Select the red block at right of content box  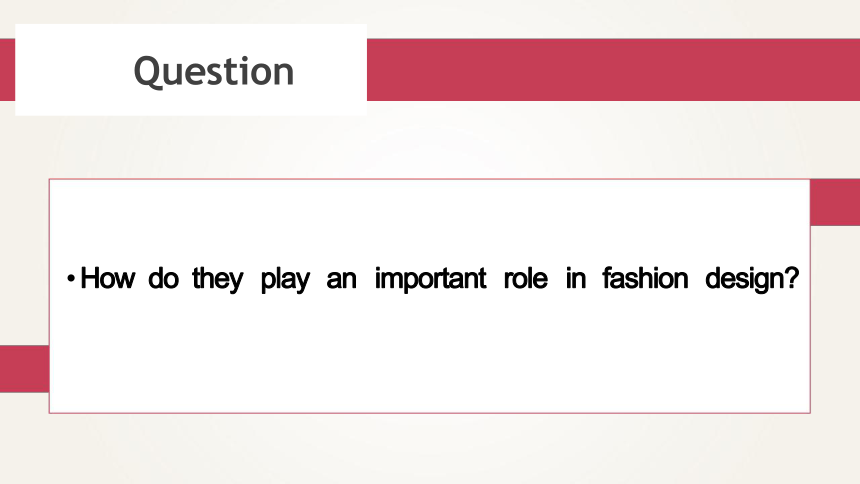[x=835, y=202]
